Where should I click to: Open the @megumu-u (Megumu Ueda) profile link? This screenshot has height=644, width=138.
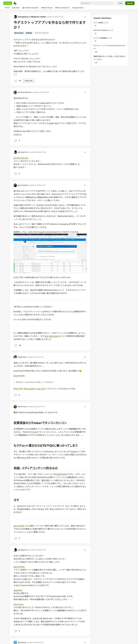[x=32, y=17]
